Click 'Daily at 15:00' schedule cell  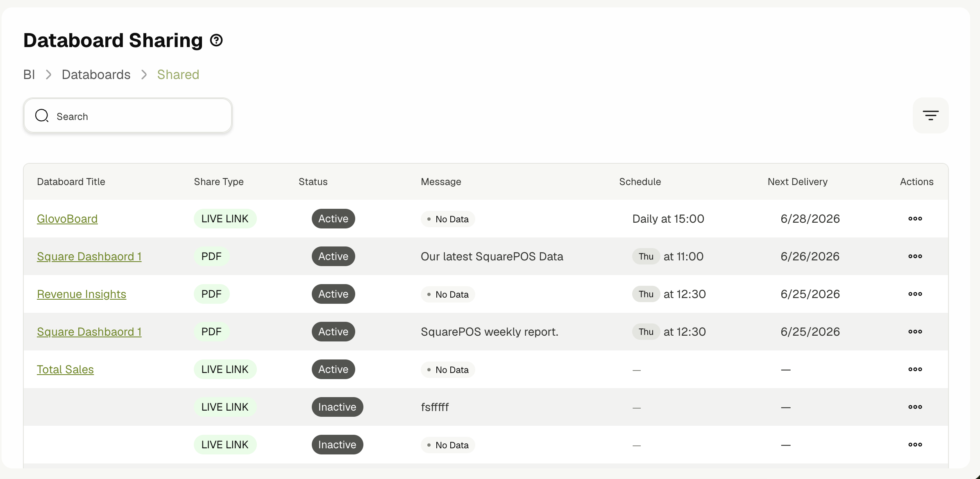point(668,219)
